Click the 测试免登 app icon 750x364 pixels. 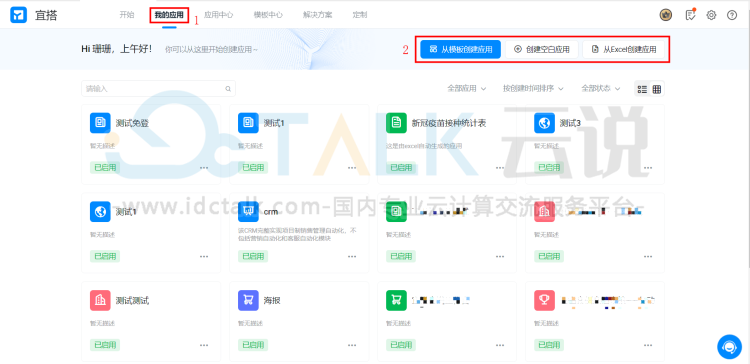click(100, 123)
